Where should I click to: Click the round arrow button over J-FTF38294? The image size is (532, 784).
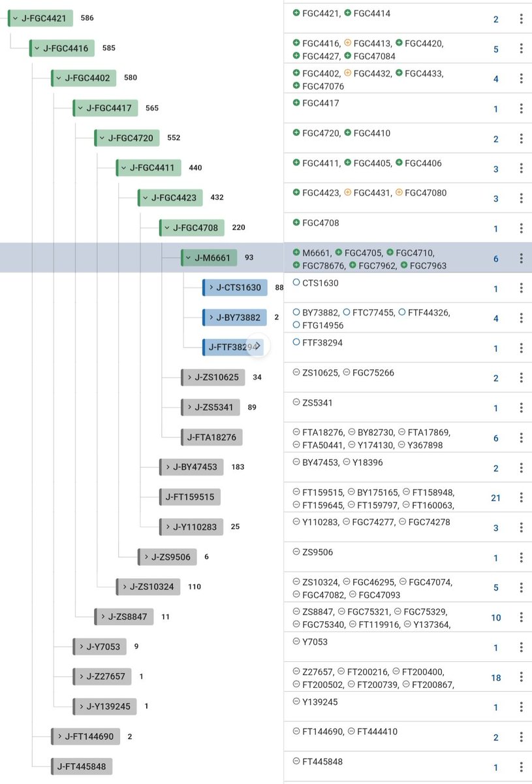click(x=258, y=346)
